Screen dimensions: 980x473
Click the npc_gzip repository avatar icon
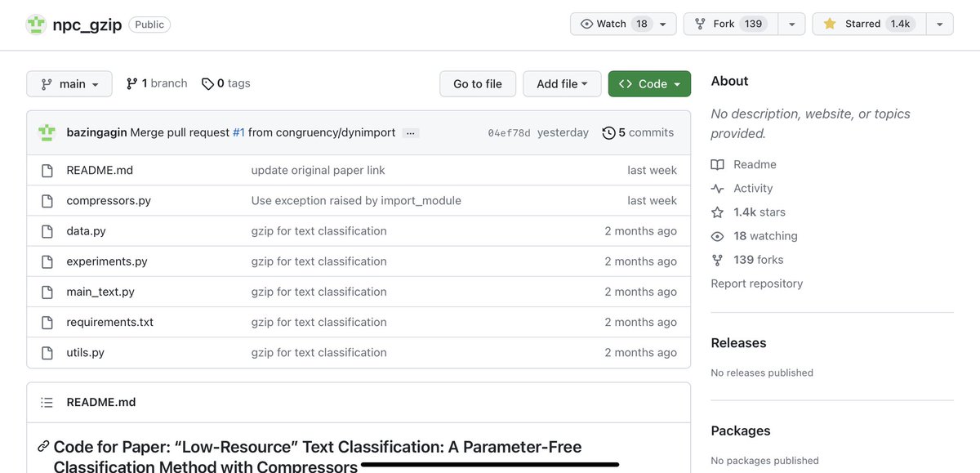pos(36,25)
